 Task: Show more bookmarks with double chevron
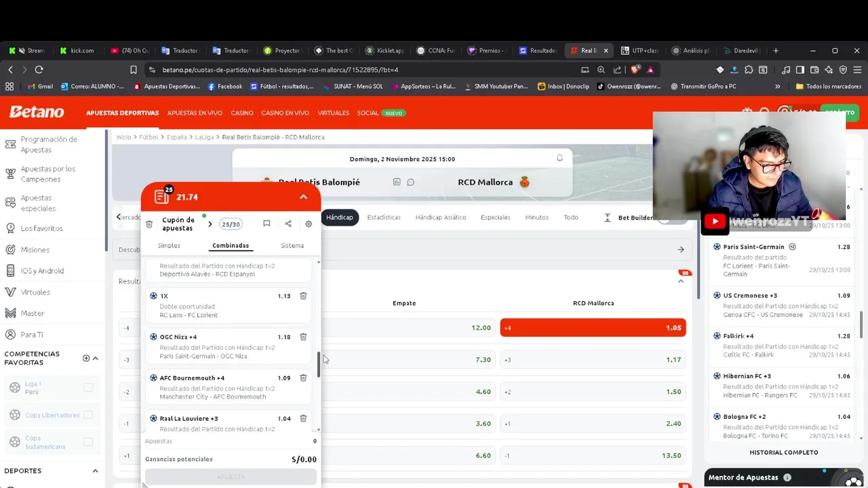[x=777, y=86]
